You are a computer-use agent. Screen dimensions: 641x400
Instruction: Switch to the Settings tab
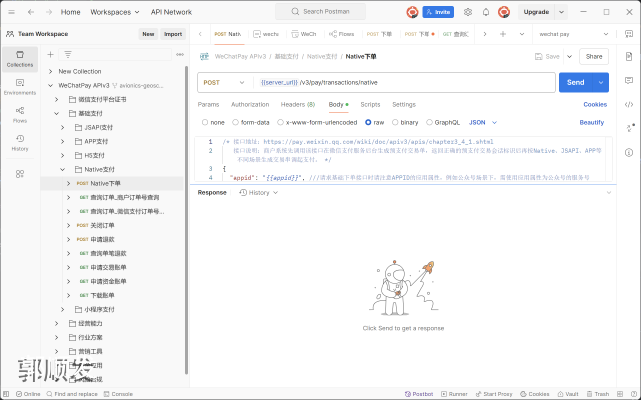(x=404, y=104)
